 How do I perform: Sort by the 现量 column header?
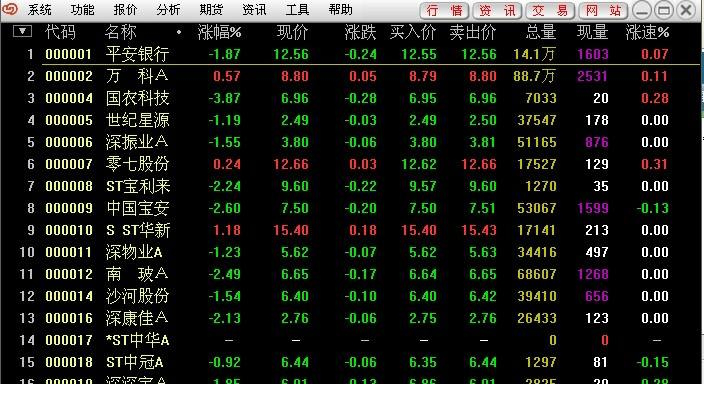click(x=593, y=32)
